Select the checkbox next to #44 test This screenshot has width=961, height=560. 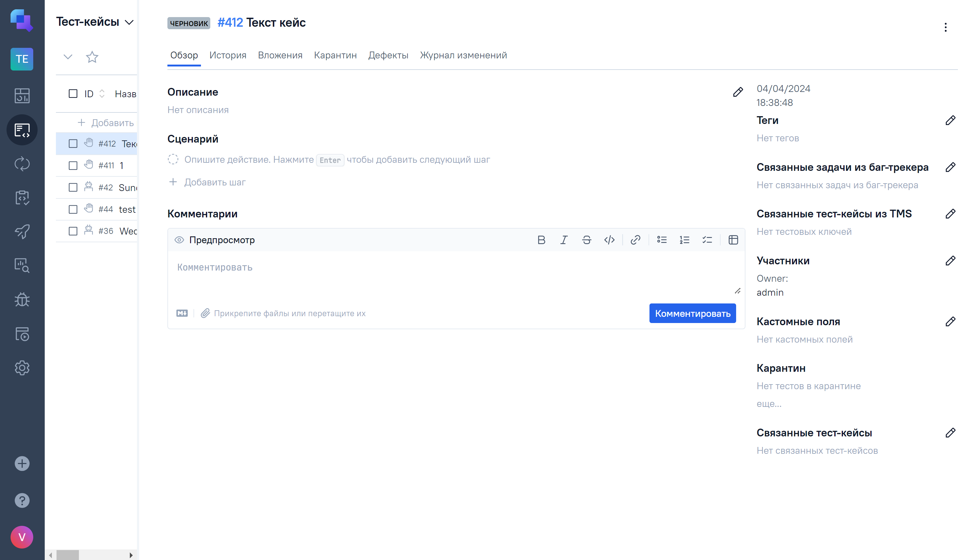(73, 209)
